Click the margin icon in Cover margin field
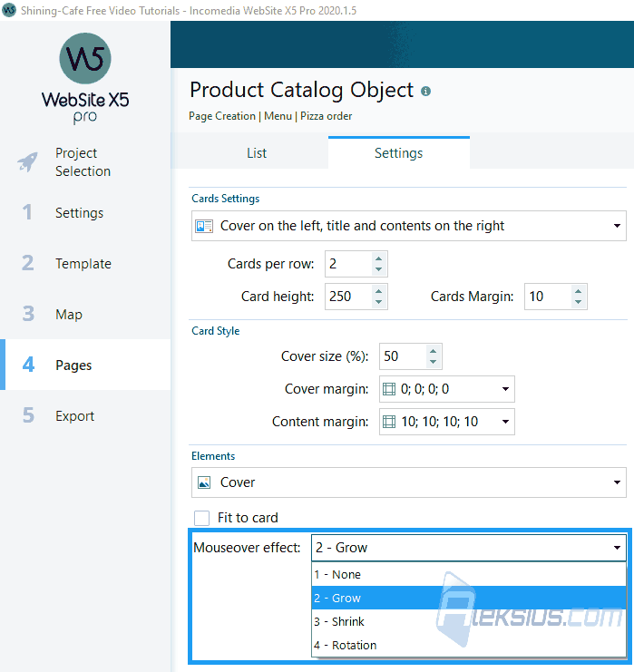The width and height of the screenshot is (634, 672). pyautogui.click(x=389, y=389)
